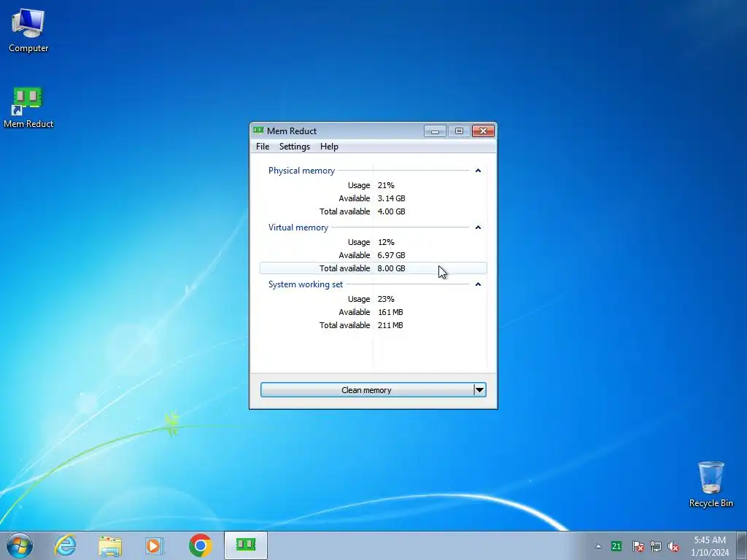Click the network status tray icon
The height and width of the screenshot is (560, 747).
tap(656, 546)
